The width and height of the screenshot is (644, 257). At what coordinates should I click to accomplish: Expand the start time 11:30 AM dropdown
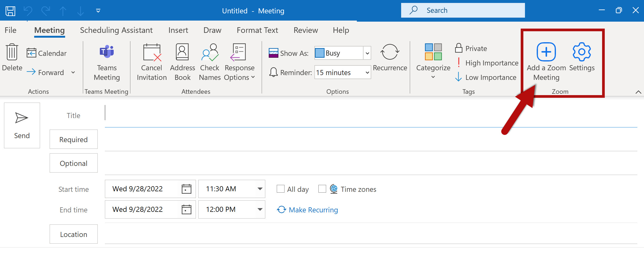point(260,189)
